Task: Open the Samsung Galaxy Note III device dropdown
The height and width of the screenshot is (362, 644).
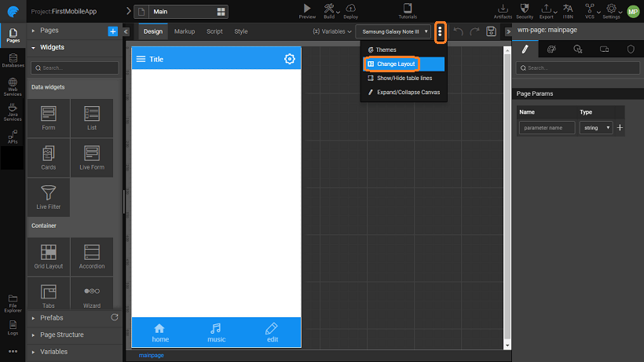Action: coord(395,31)
